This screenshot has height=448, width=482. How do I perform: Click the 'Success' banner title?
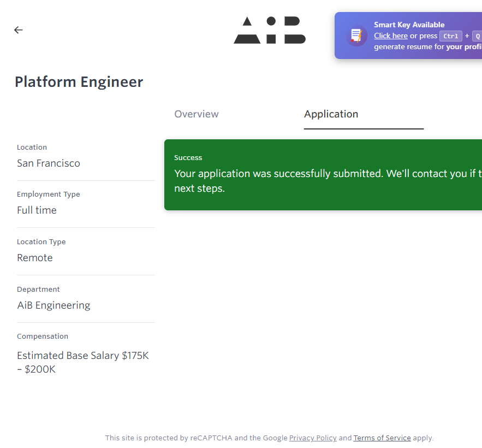pyautogui.click(x=188, y=158)
